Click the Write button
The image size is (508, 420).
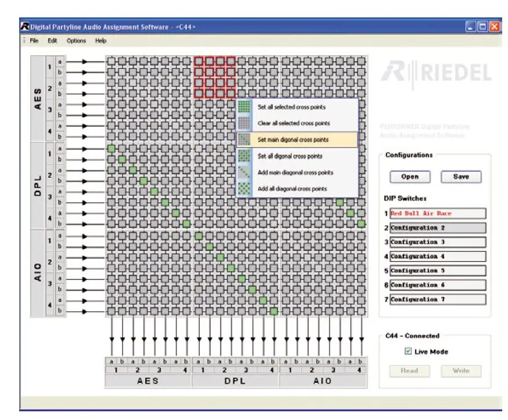[x=461, y=371]
